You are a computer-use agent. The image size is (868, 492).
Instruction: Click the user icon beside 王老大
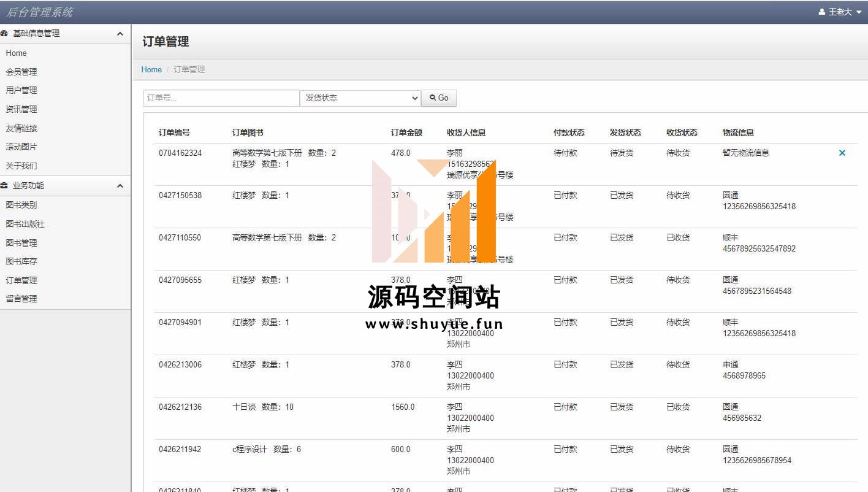[822, 12]
